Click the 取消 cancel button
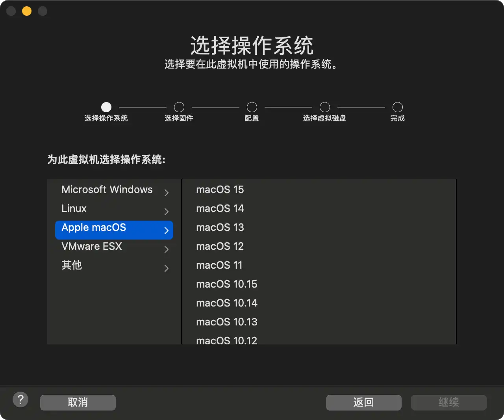Image resolution: width=504 pixels, height=420 pixels. coord(78,402)
